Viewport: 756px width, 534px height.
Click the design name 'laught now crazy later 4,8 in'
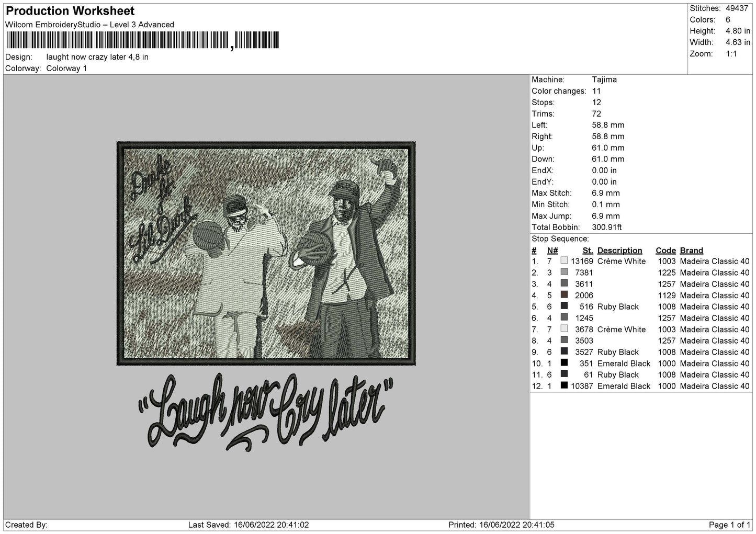coord(97,57)
